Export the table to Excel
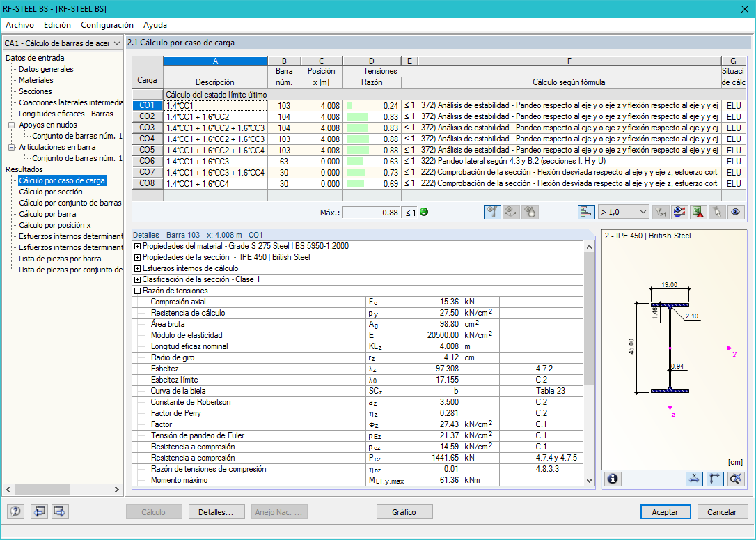 (698, 212)
